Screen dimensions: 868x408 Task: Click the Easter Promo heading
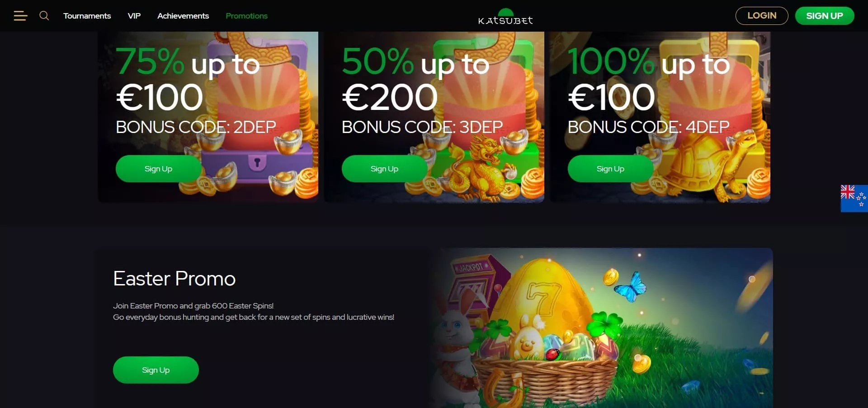coord(175,279)
